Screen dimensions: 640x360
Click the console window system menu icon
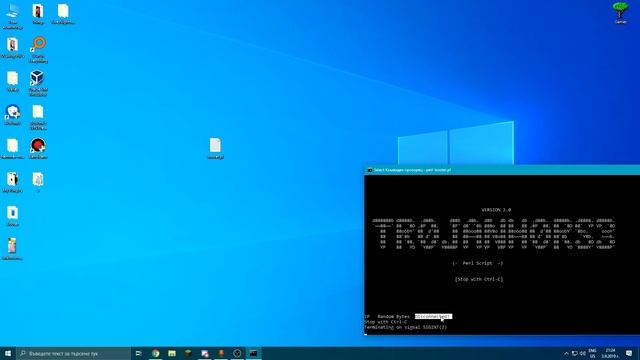tap(369, 170)
